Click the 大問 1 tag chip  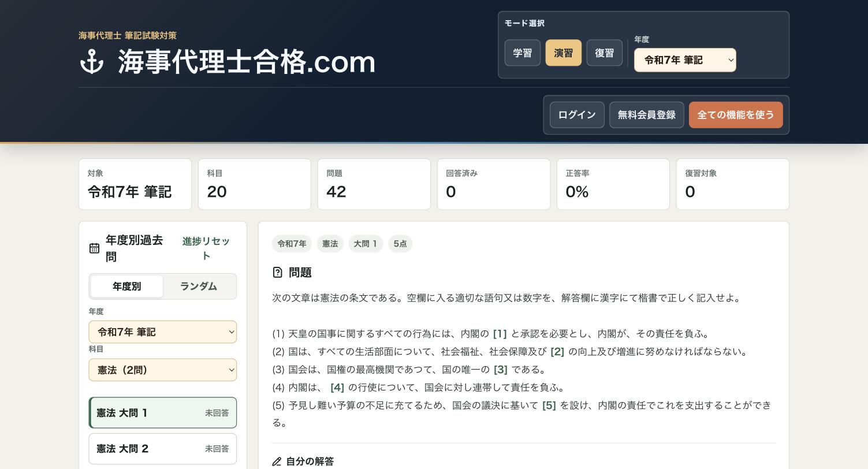pyautogui.click(x=366, y=244)
